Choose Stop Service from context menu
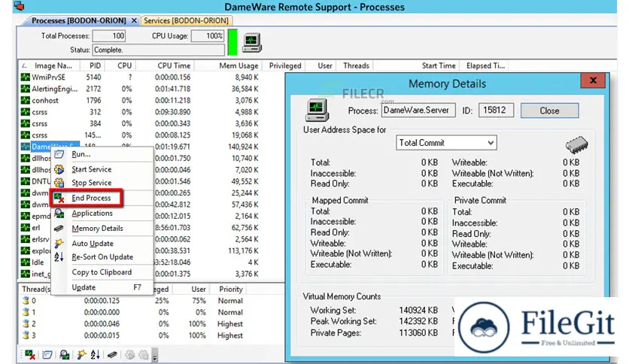This screenshot has height=364, width=629. coord(102,183)
